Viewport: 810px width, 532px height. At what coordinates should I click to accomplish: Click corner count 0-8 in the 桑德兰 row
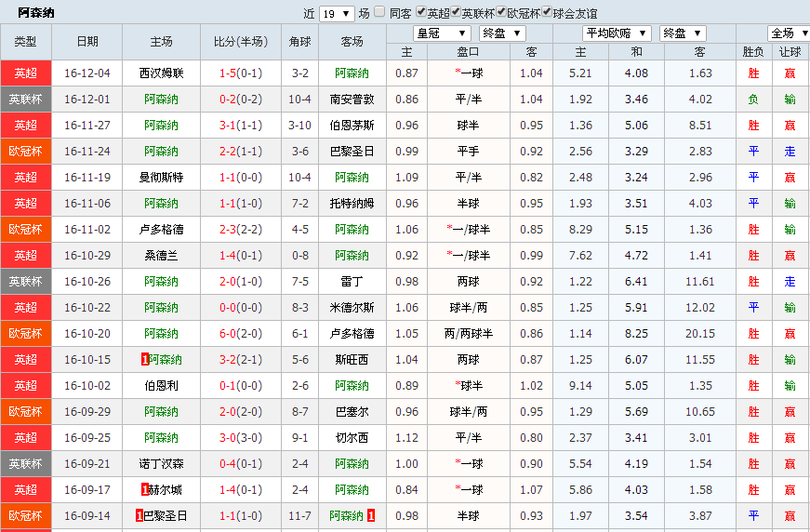point(300,256)
